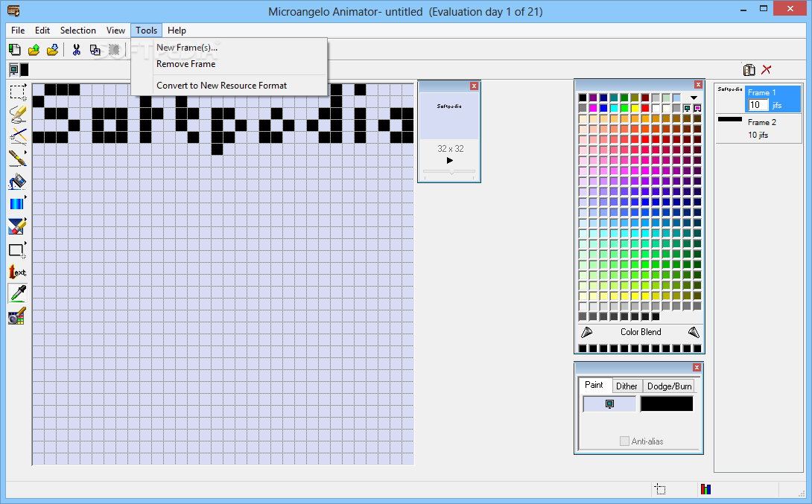Click the Copy icon in the toolbar
Image resolution: width=812 pixels, height=504 pixels.
pyautogui.click(x=95, y=50)
